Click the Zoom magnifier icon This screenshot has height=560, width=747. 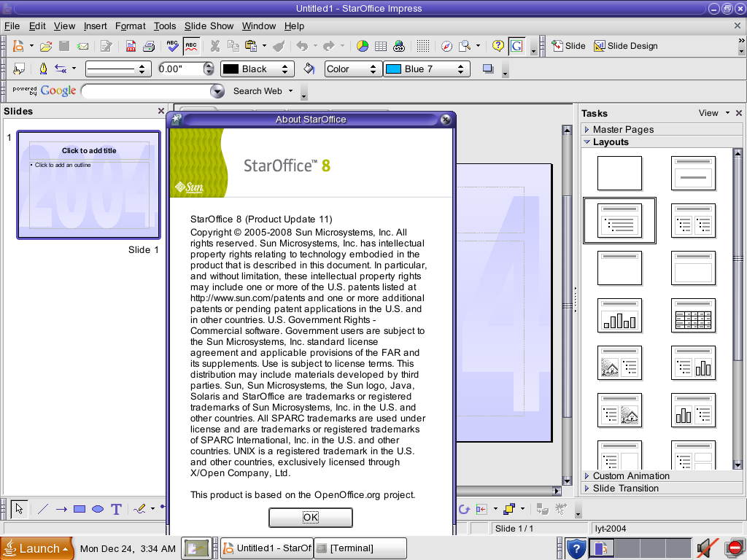point(465,46)
